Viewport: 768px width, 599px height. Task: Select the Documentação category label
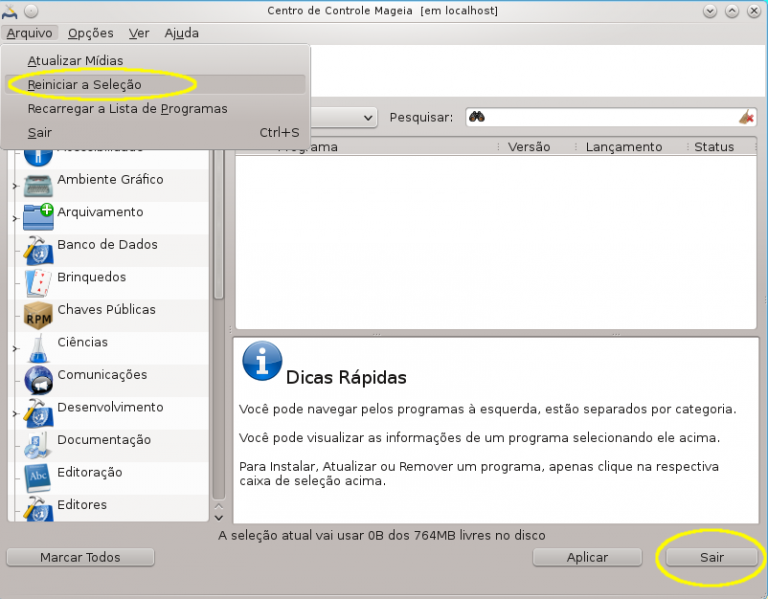pyautogui.click(x=104, y=440)
